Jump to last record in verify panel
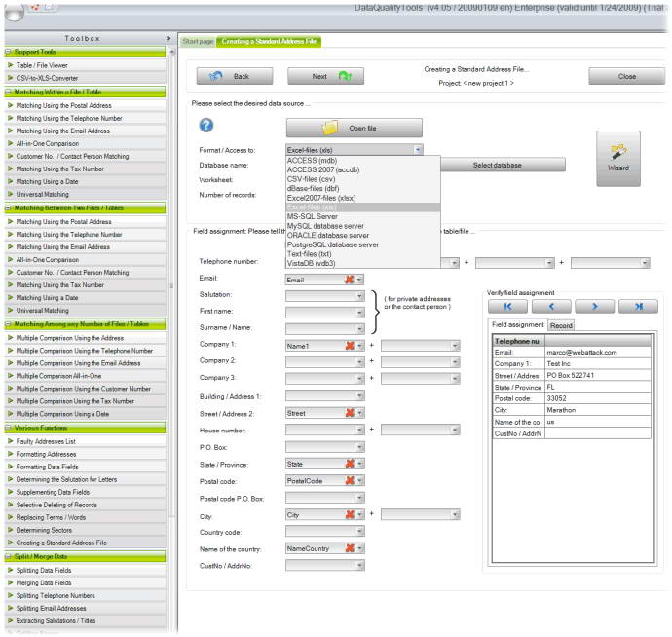 639,306
